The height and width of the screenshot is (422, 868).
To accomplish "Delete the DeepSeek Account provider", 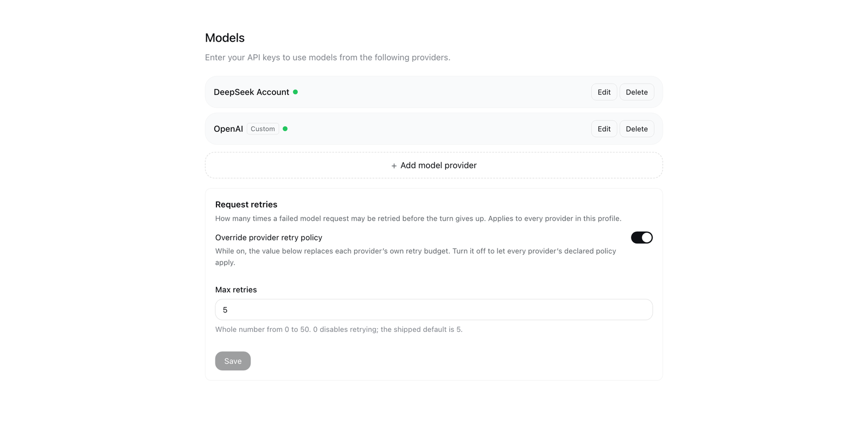I will tap(636, 92).
